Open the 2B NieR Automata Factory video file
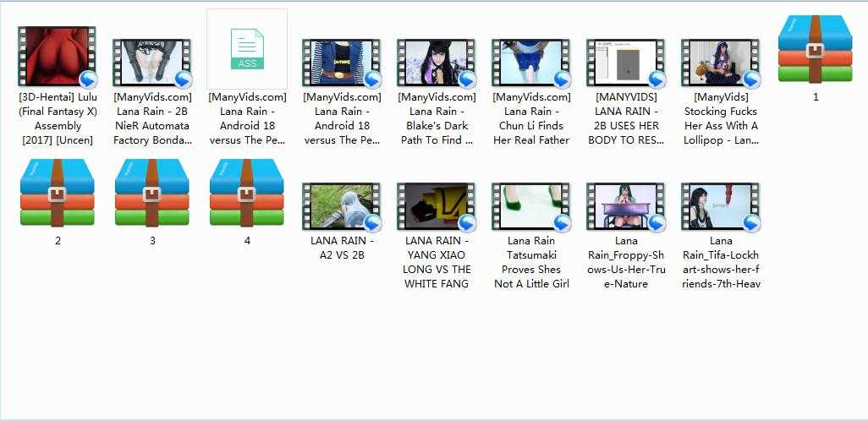The height and width of the screenshot is (421, 868). (x=152, y=63)
